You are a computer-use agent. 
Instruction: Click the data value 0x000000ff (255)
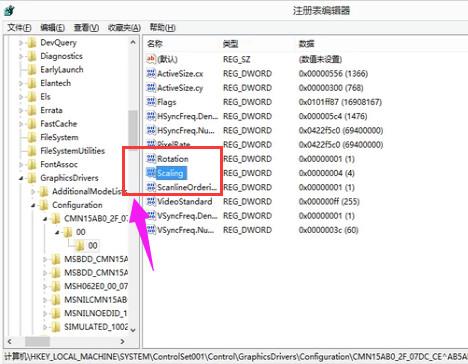pyautogui.click(x=329, y=202)
